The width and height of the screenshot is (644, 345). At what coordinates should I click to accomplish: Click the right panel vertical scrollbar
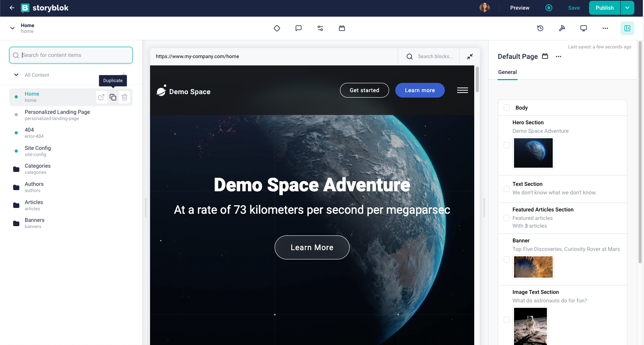pyautogui.click(x=640, y=152)
